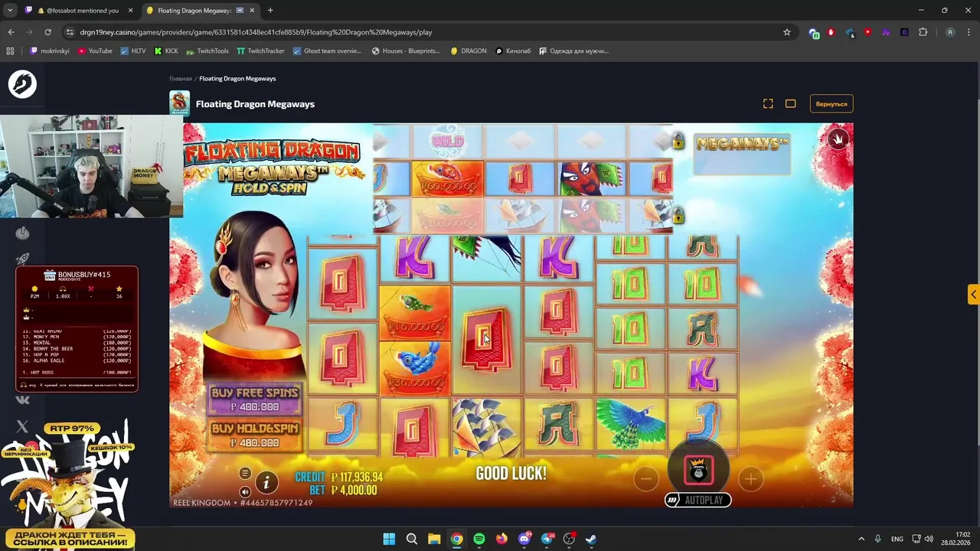This screenshot has width=980, height=551.
Task: Hit the gorilla spin button
Action: (697, 471)
